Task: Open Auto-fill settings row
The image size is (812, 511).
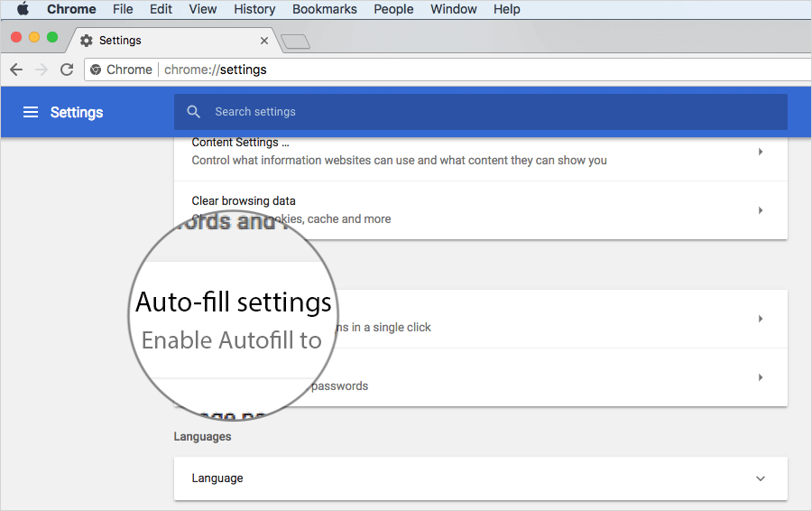Action: pos(481,319)
